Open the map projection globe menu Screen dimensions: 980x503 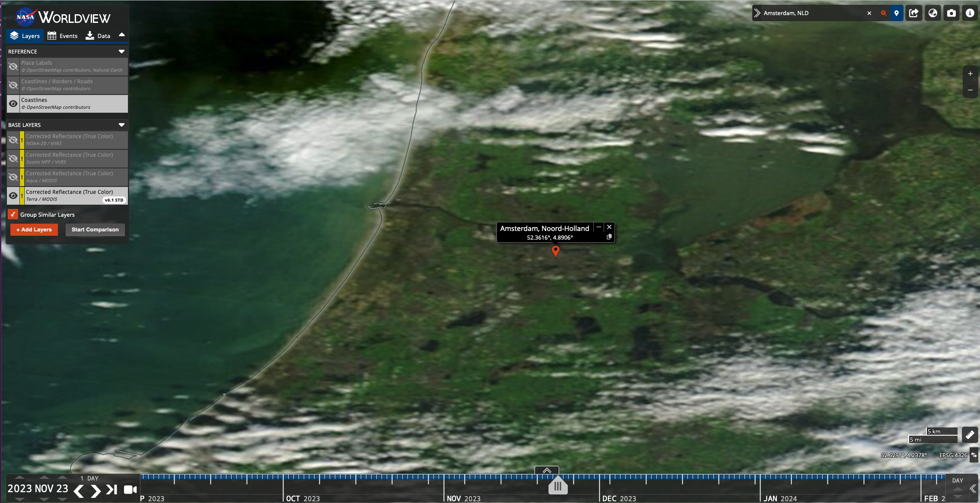[x=933, y=13]
